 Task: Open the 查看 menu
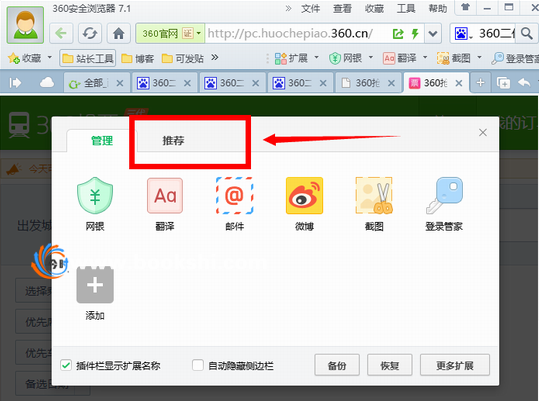pos(342,9)
